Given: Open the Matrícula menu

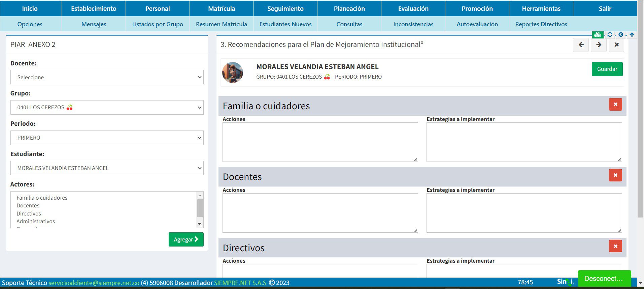Looking at the screenshot, I should coord(222,8).
